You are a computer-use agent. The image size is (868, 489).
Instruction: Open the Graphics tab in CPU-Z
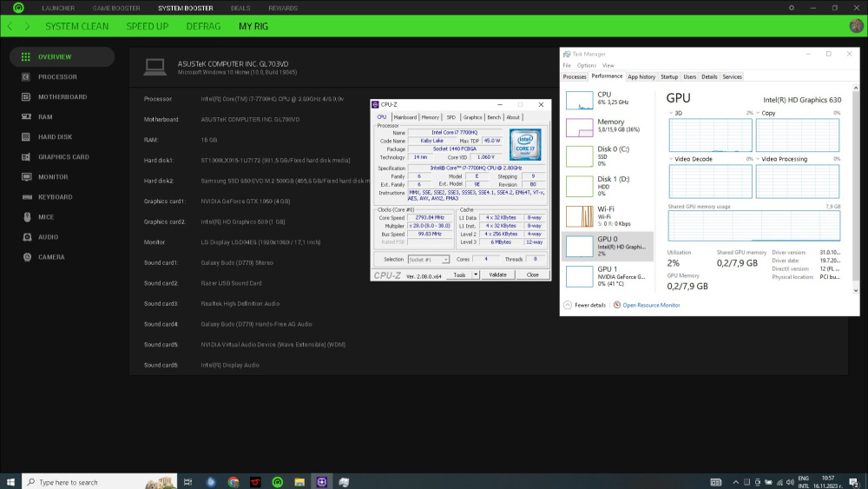tap(472, 117)
